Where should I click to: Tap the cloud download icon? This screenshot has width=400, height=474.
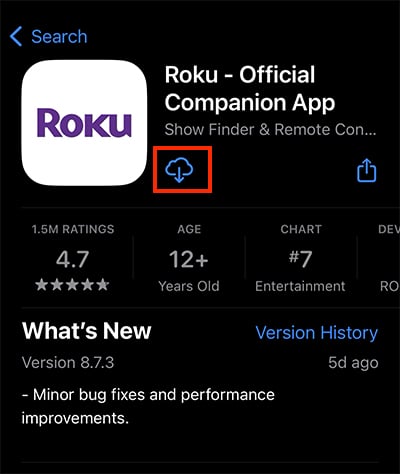(x=179, y=170)
